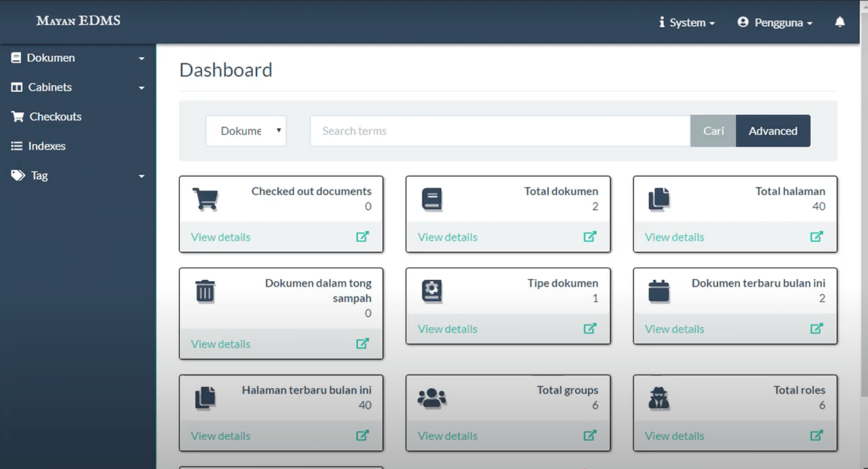
Task: Click the people icon on Total groups card
Action: (x=432, y=399)
